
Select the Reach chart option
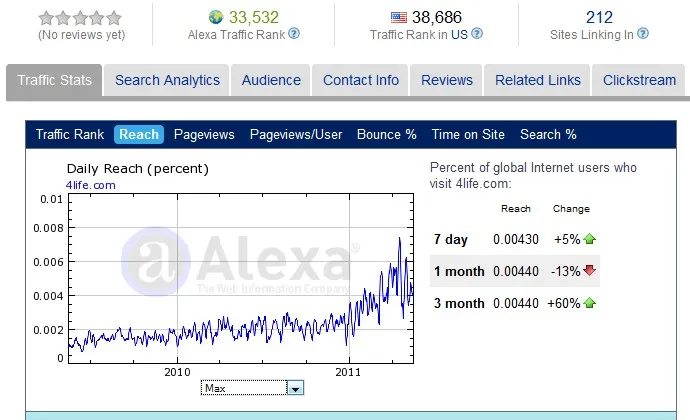139,134
